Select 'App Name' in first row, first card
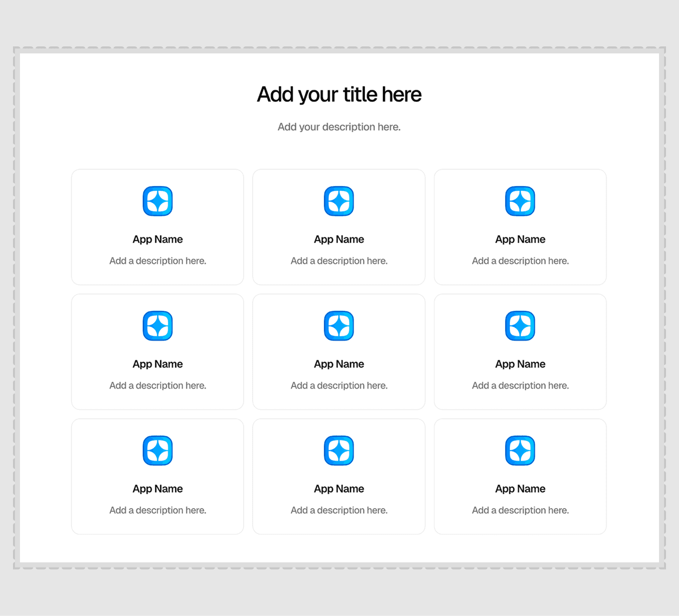Image resolution: width=679 pixels, height=616 pixels. 158,239
